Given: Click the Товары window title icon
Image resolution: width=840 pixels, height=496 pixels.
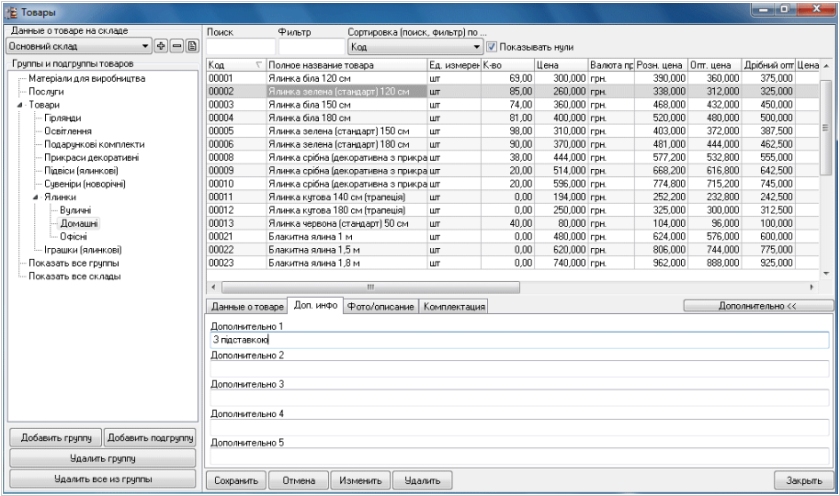Looking at the screenshot, I should click(x=11, y=12).
